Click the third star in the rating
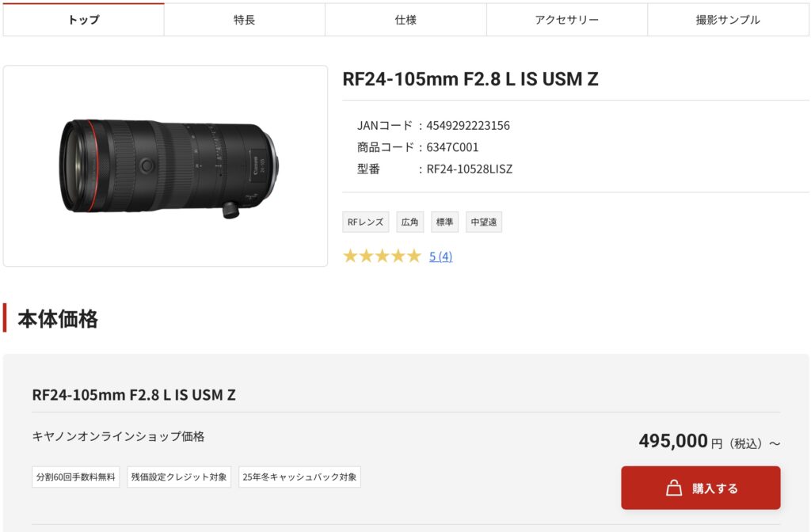811x532 pixels. (383, 256)
